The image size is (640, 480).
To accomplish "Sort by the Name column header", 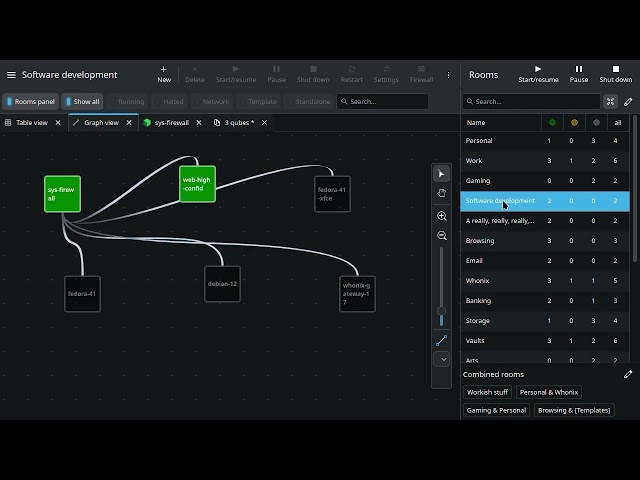I will [x=501, y=122].
